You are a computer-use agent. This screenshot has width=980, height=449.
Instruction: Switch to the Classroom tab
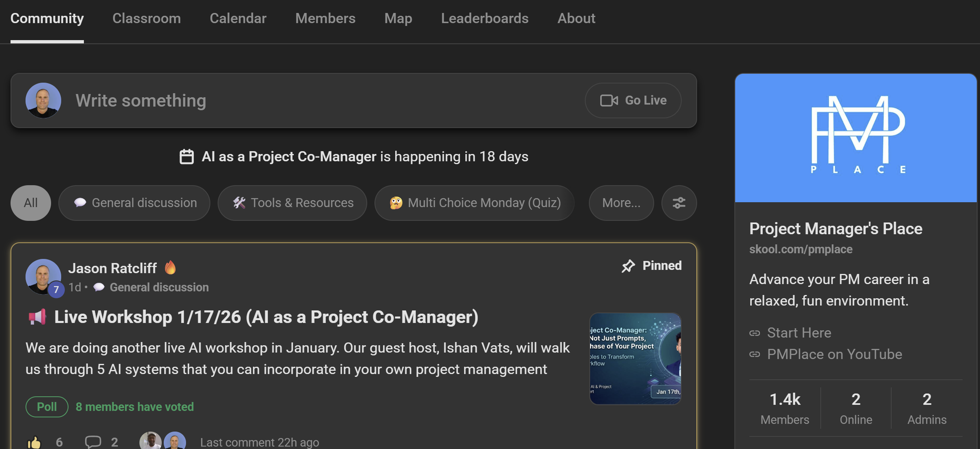coord(147,18)
